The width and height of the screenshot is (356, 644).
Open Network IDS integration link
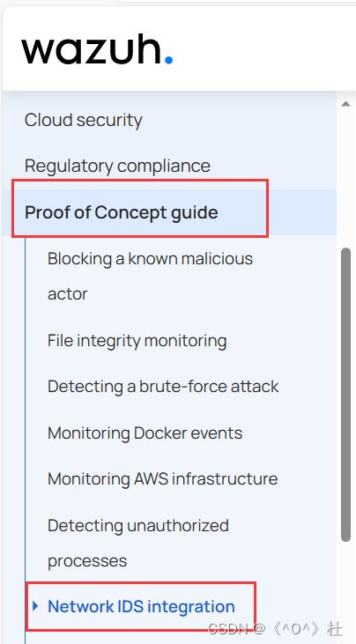coord(141,606)
